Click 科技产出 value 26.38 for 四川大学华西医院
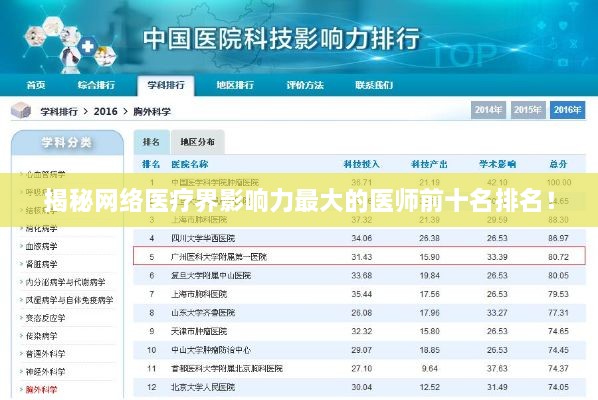 (x=429, y=238)
